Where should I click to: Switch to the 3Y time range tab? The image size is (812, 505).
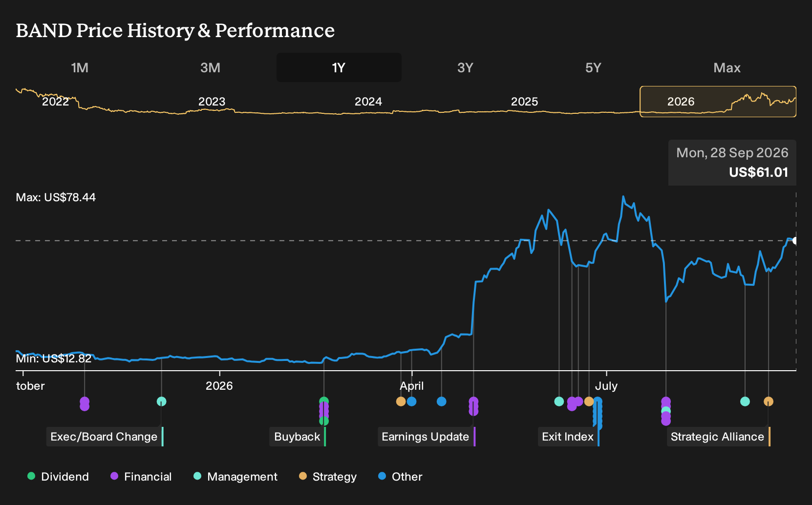pyautogui.click(x=465, y=67)
